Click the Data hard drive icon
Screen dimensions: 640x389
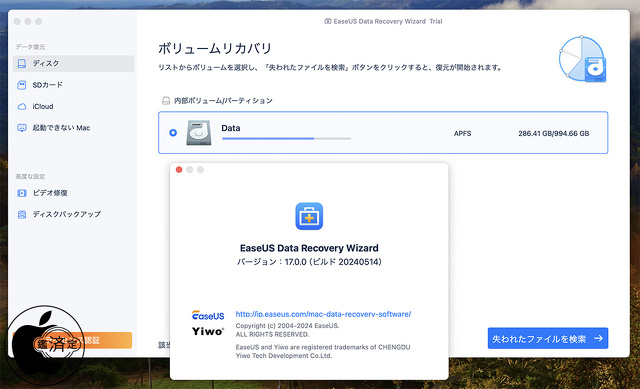point(199,133)
